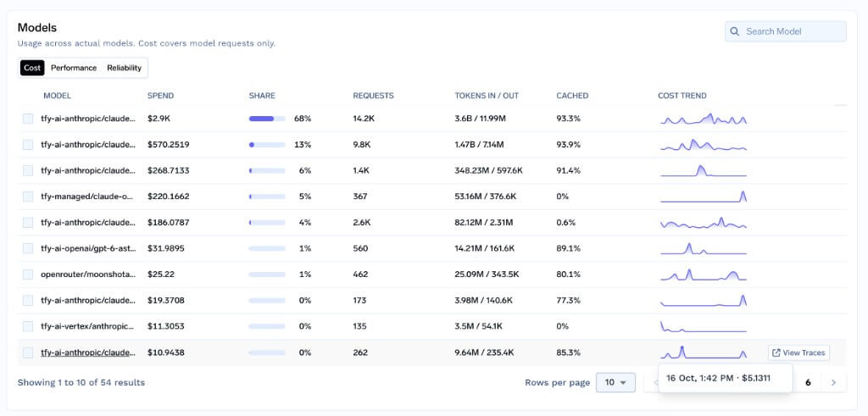Image resolution: width=868 pixels, height=416 pixels.
Task: Open the tfy-managed/claude-o... model name
Action: [x=88, y=197]
